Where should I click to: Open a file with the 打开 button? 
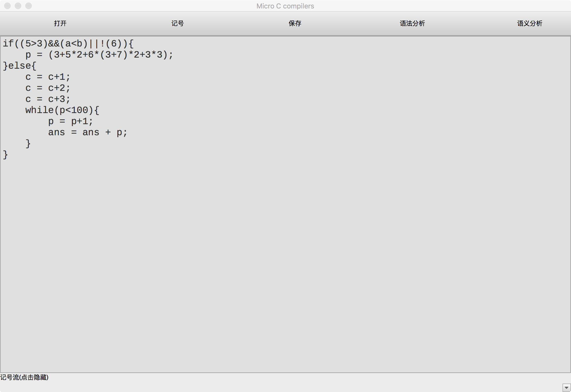(x=60, y=24)
